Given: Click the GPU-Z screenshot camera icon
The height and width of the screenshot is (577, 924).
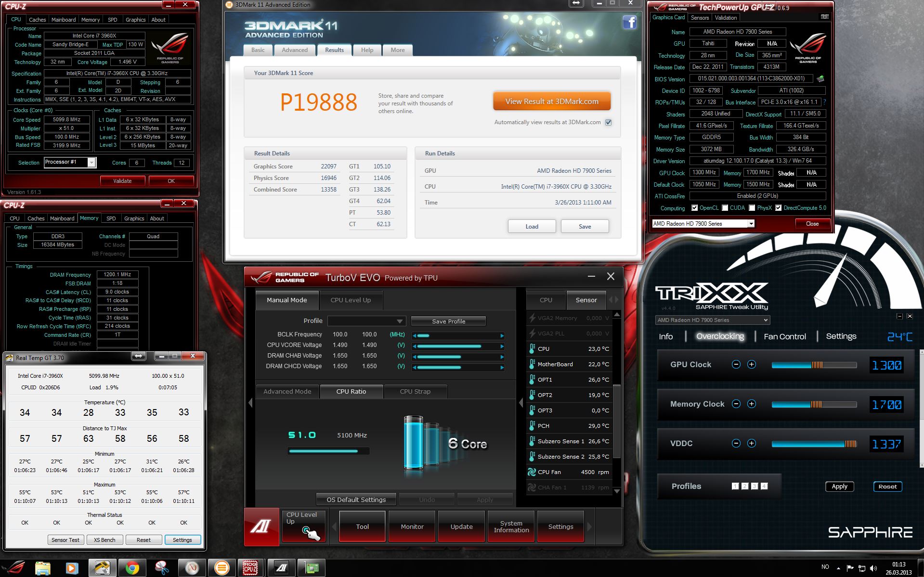Looking at the screenshot, I should [x=824, y=17].
